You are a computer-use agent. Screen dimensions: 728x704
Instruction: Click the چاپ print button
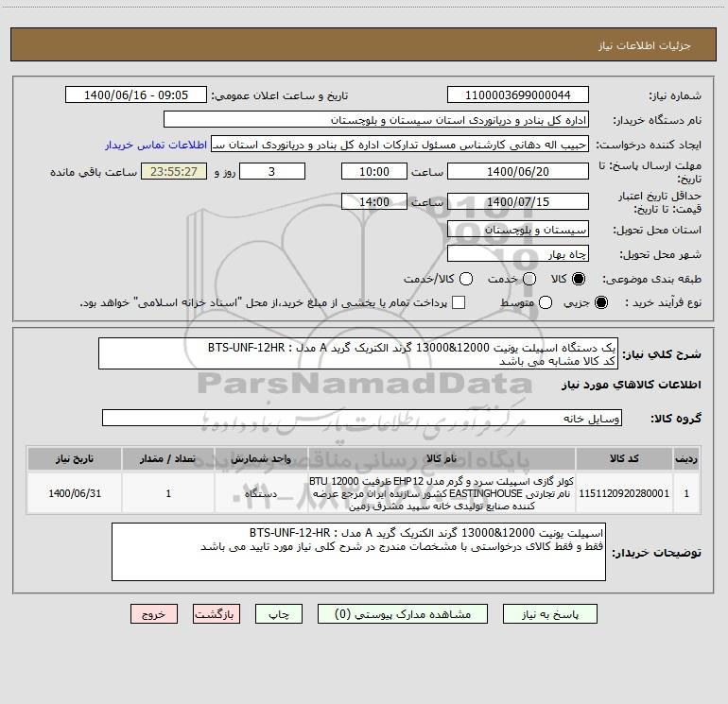coord(279,614)
